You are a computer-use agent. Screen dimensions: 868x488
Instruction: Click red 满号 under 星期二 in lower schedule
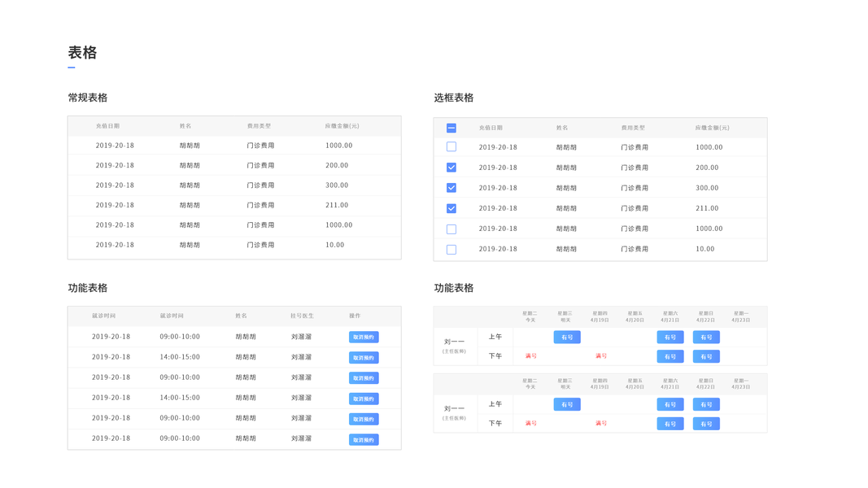coord(531,423)
